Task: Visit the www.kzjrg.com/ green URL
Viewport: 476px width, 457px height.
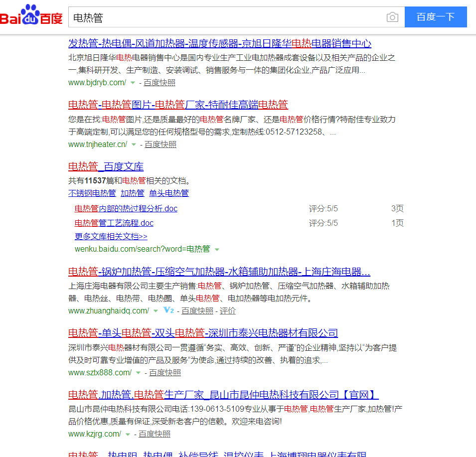Action: click(95, 434)
